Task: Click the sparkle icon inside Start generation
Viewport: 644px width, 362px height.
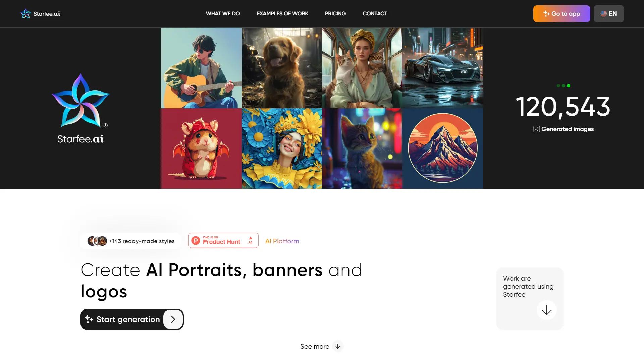Action: 89,319
